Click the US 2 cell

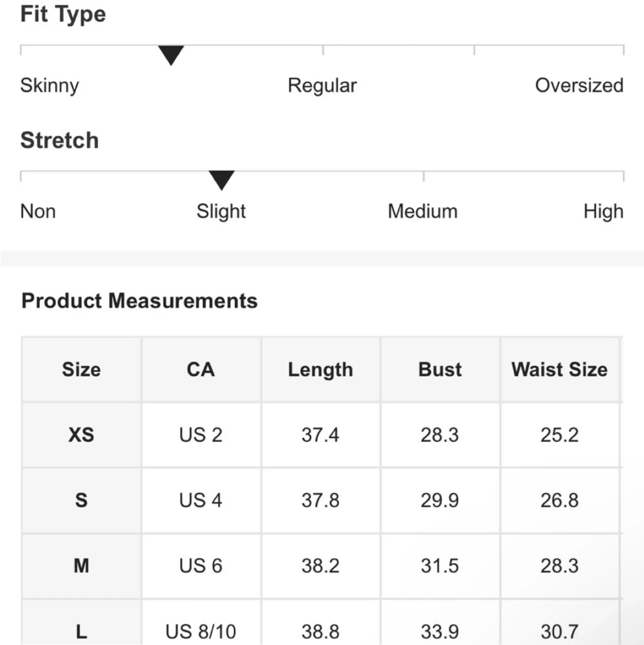[x=201, y=434]
